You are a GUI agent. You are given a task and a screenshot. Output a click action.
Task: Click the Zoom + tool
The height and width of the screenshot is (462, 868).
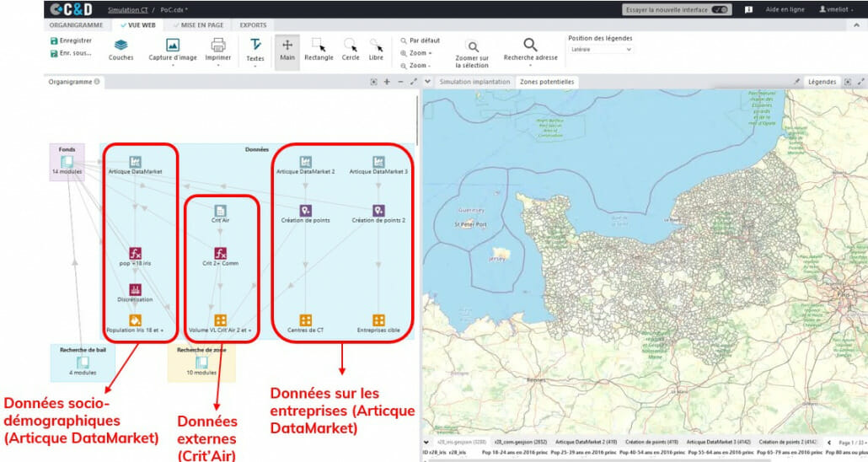[415, 53]
